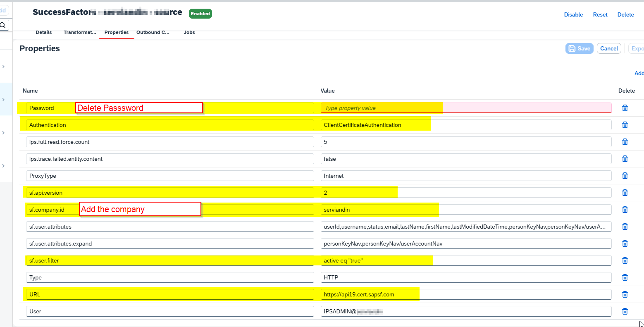Edit value 'false' for ips.trace.failed.entity.content
Image resolution: width=644 pixels, height=327 pixels.
pyautogui.click(x=466, y=159)
